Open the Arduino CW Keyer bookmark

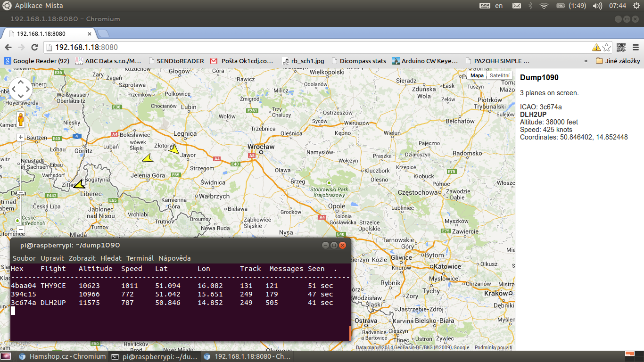425,61
